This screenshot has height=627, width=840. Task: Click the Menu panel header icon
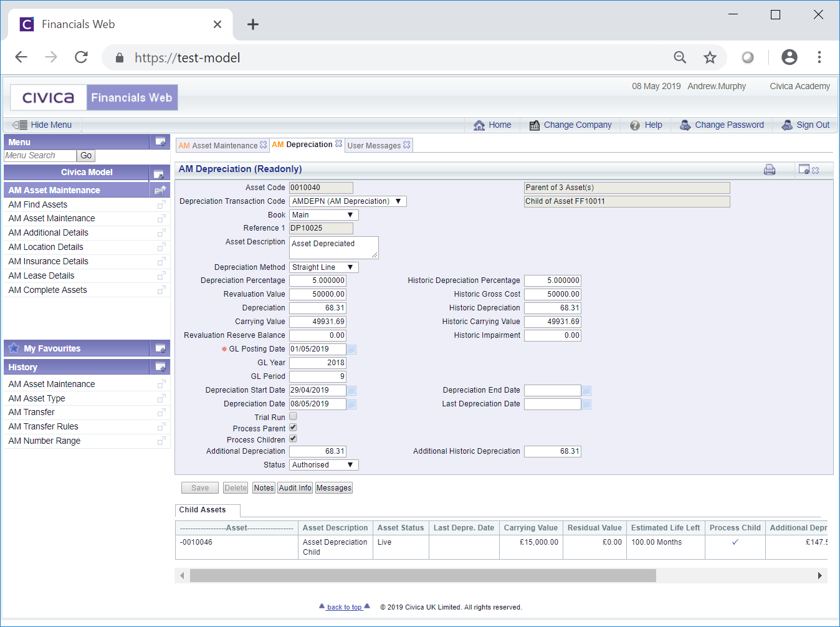pyautogui.click(x=160, y=142)
